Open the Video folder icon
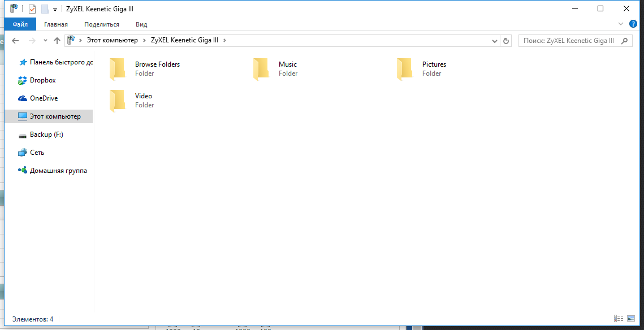 (117, 101)
